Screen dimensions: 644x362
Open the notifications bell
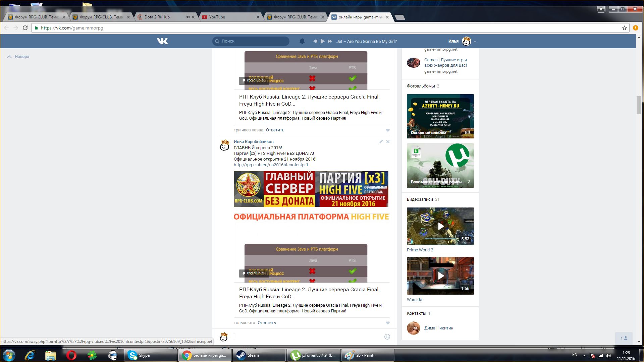point(302,41)
